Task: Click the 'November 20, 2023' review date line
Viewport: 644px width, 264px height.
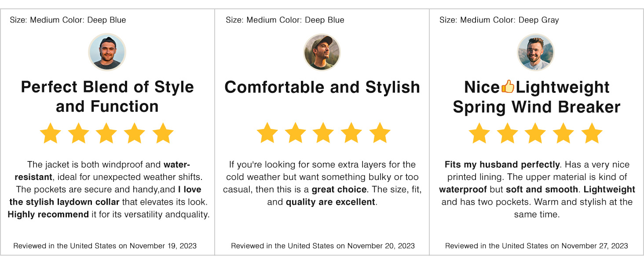Action: [x=323, y=246]
